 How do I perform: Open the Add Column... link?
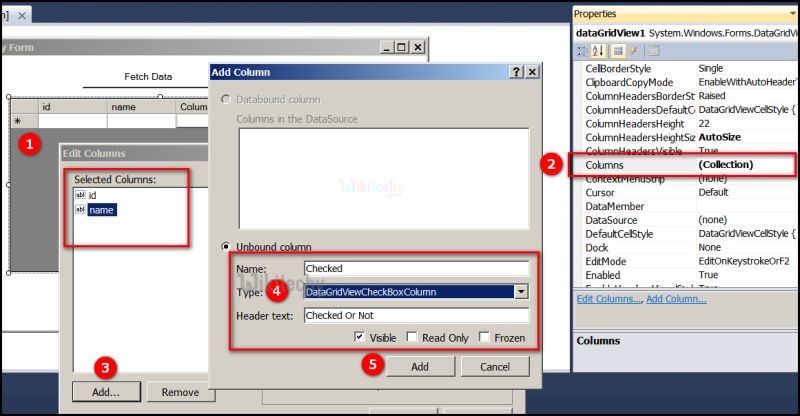[677, 299]
